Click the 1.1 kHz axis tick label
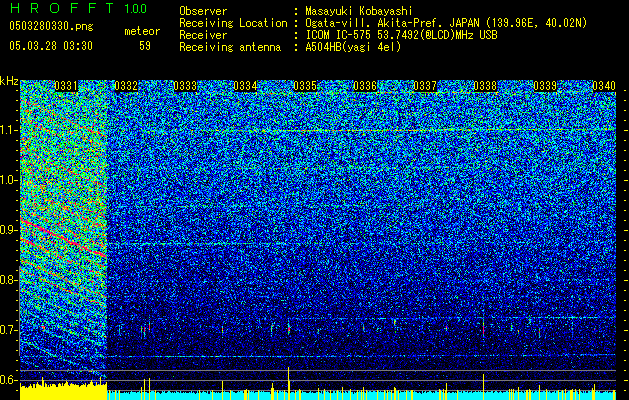The height and width of the screenshot is (400, 629). click(x=9, y=130)
